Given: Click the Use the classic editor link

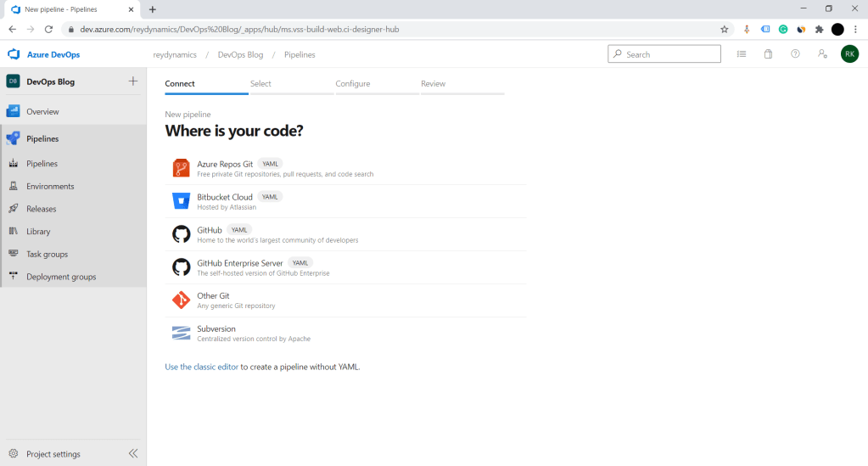Looking at the screenshot, I should click(x=201, y=367).
